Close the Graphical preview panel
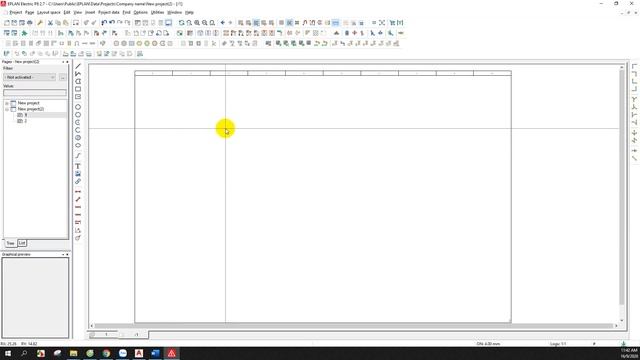This screenshot has width=640, height=360. click(67, 254)
